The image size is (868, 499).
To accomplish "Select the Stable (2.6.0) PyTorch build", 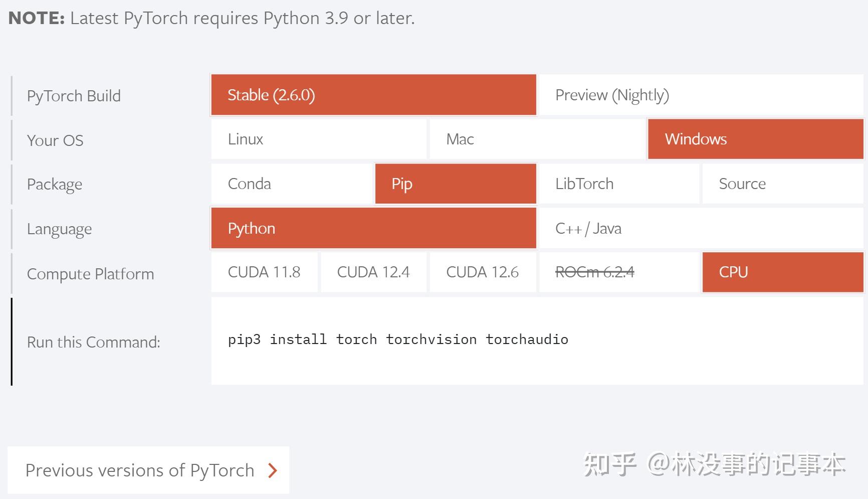I will pyautogui.click(x=373, y=95).
